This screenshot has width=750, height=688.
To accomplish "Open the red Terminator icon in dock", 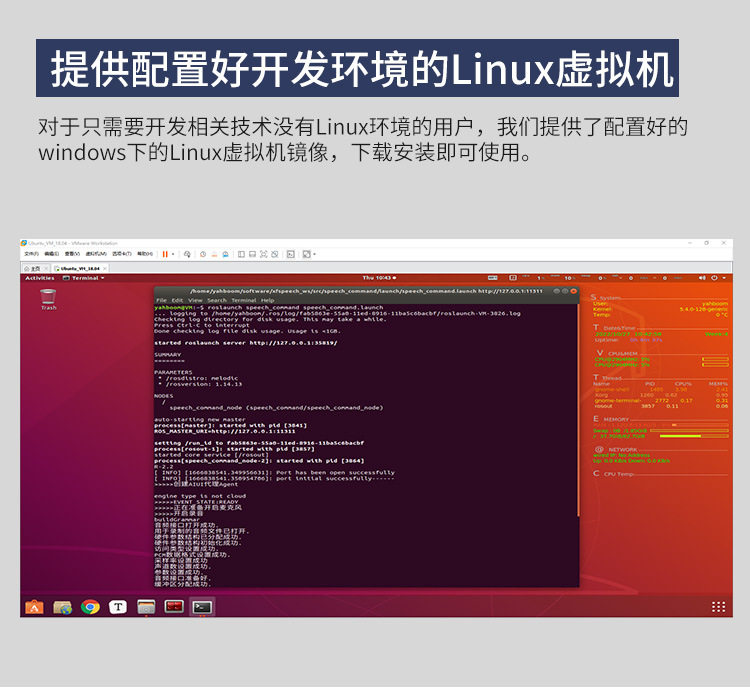I will click(174, 607).
